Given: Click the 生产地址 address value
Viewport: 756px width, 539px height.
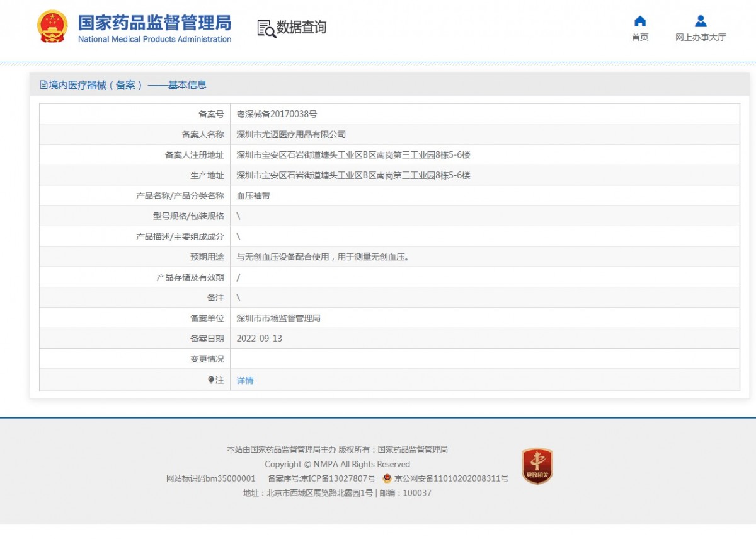Looking at the screenshot, I should coord(353,175).
